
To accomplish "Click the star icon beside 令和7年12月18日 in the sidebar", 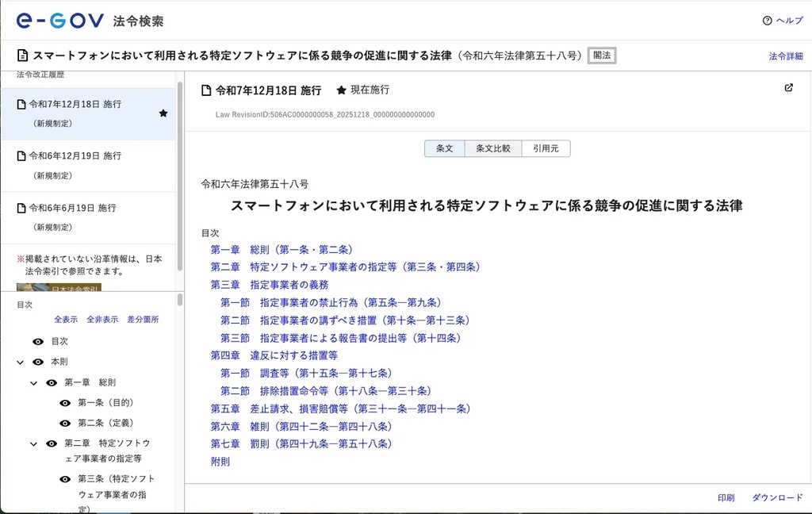I will pos(163,113).
